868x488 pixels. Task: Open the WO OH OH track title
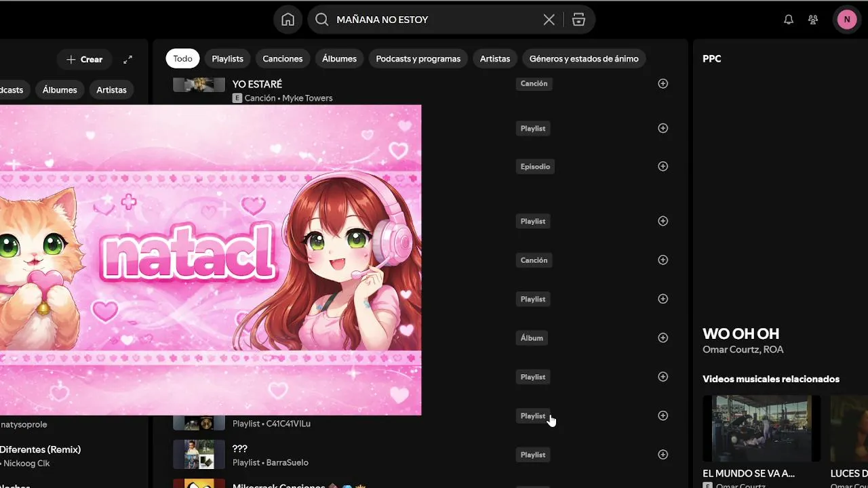tap(741, 333)
